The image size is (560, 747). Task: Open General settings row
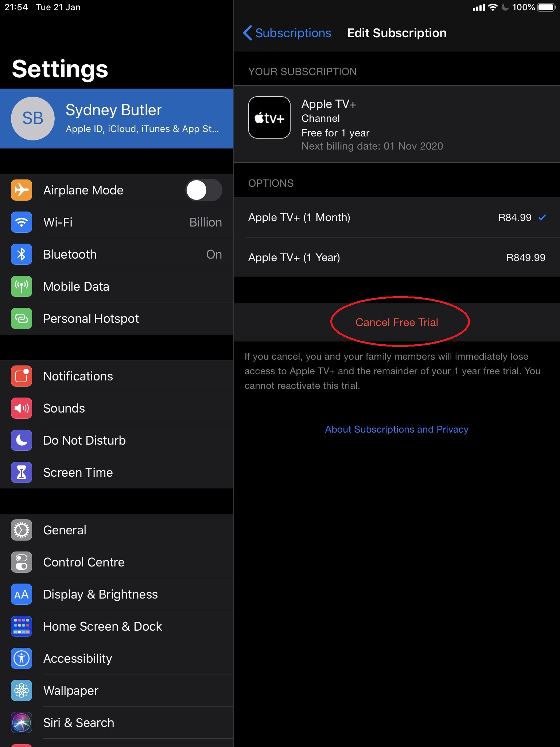[117, 530]
